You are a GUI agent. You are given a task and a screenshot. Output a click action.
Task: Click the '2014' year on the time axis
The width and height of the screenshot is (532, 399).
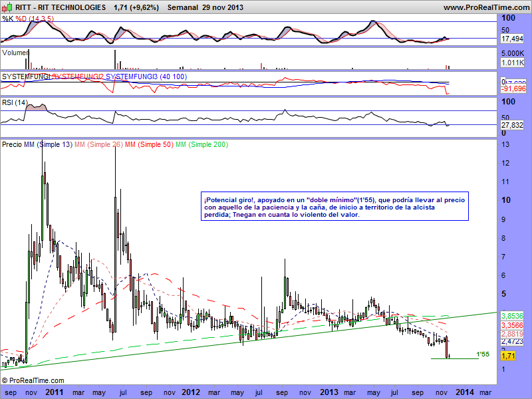[464, 392]
